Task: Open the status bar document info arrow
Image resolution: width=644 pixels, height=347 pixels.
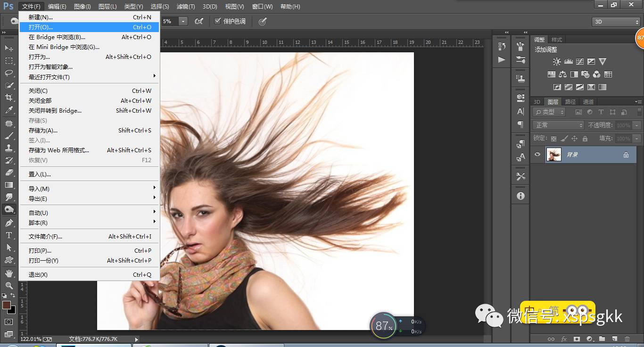Action: point(137,339)
